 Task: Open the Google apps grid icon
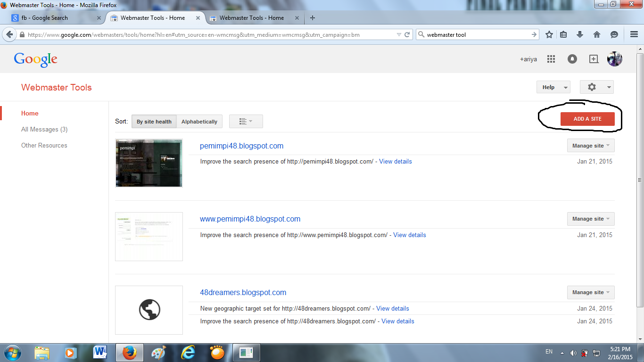pos(551,59)
